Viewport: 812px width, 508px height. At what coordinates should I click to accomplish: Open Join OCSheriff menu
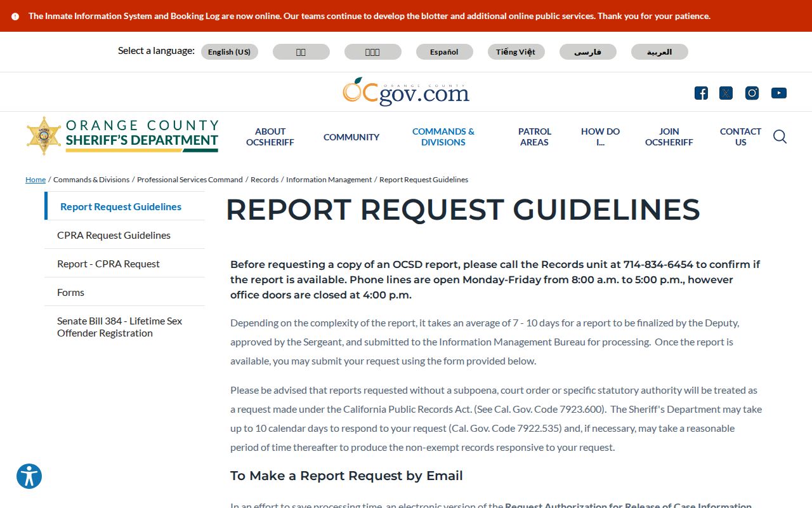pyautogui.click(x=669, y=137)
